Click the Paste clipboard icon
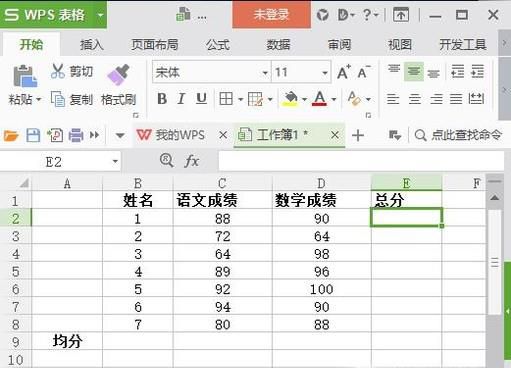 click(25, 76)
